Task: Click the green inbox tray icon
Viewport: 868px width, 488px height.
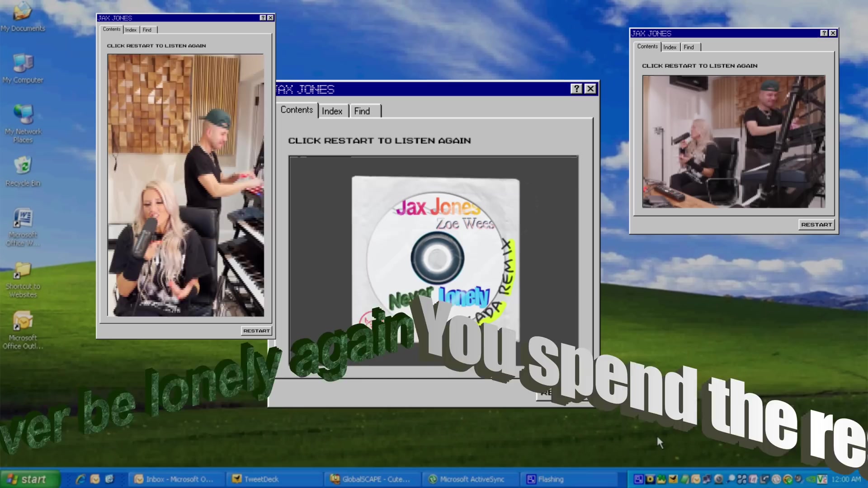Action: point(661,479)
